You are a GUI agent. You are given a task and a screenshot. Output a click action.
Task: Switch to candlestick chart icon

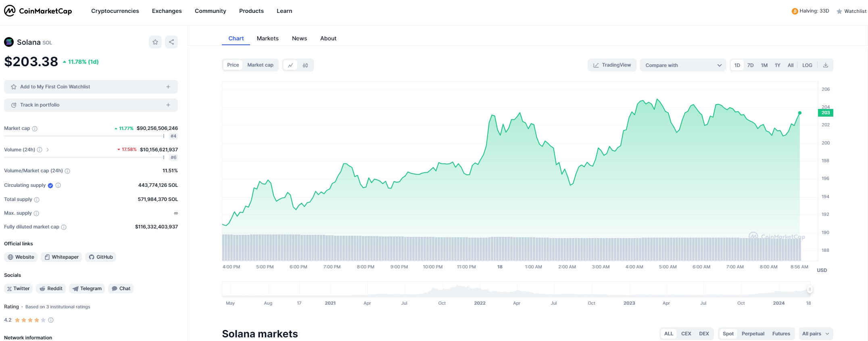click(x=305, y=65)
